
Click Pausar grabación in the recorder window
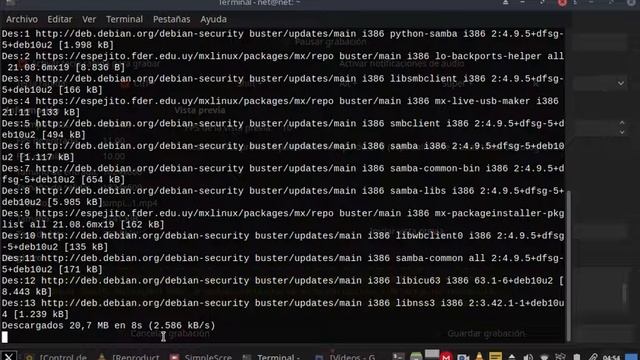pos(331,42)
